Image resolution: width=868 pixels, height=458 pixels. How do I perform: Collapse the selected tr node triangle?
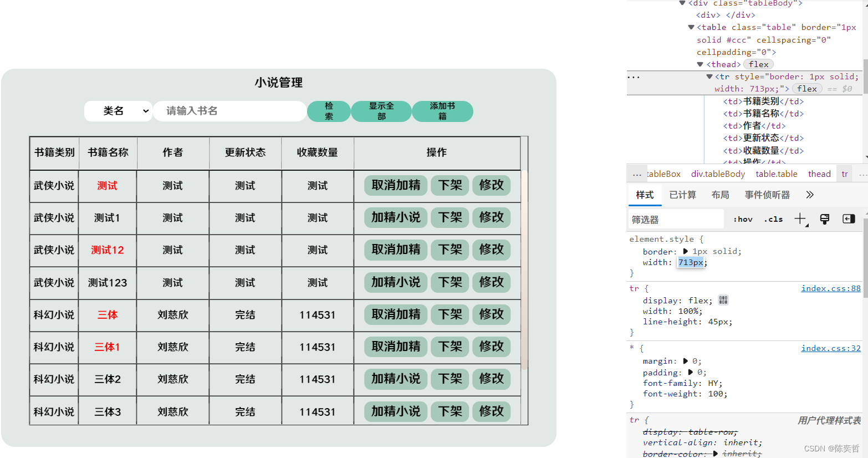pyautogui.click(x=709, y=77)
